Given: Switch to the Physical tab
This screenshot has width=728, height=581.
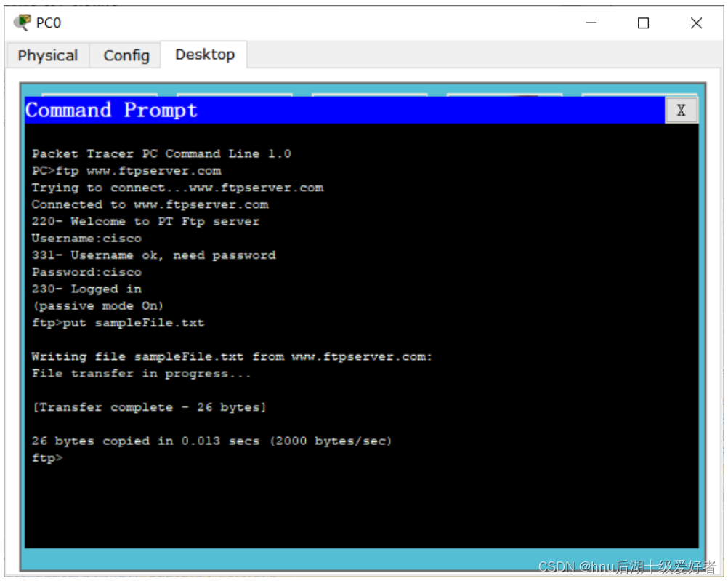Looking at the screenshot, I should tap(48, 55).
